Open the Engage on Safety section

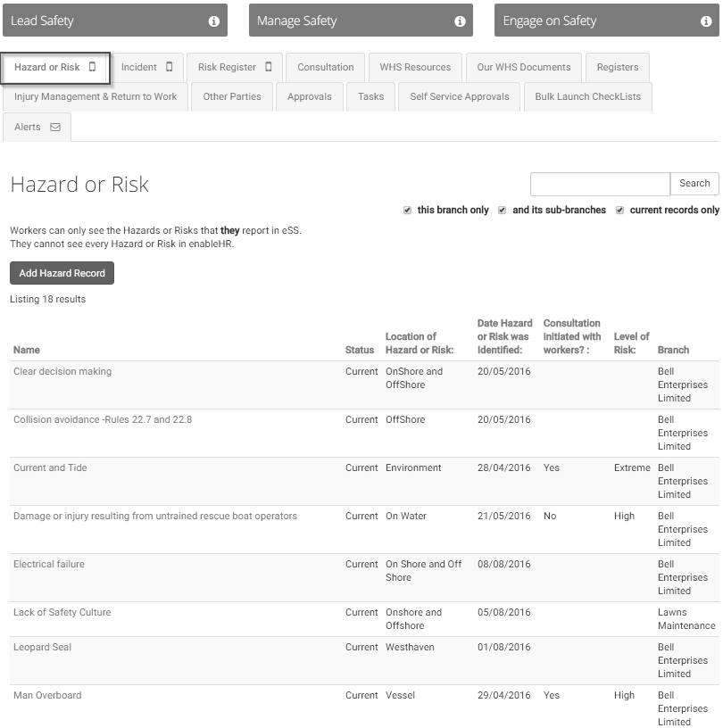tap(606, 21)
